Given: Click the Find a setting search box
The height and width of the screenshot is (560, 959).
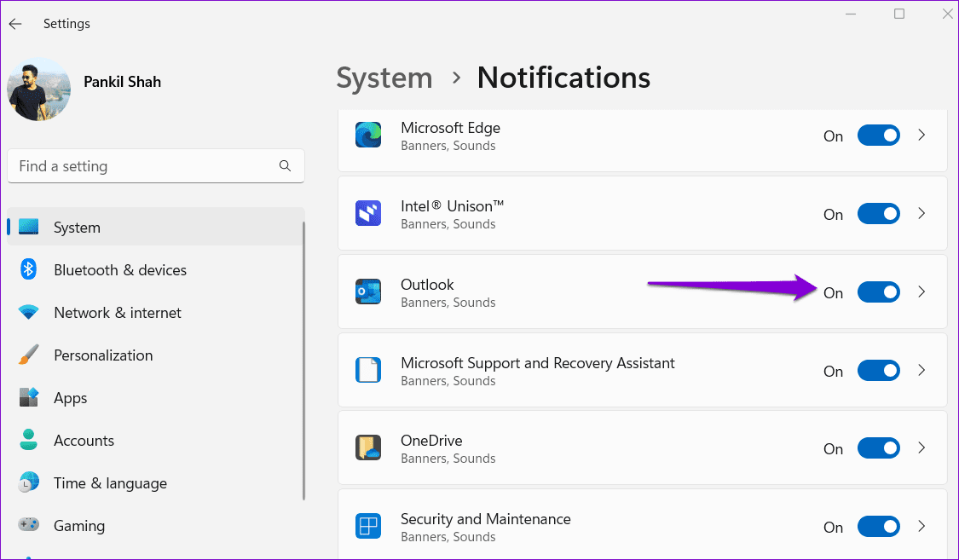Looking at the screenshot, I should [155, 165].
